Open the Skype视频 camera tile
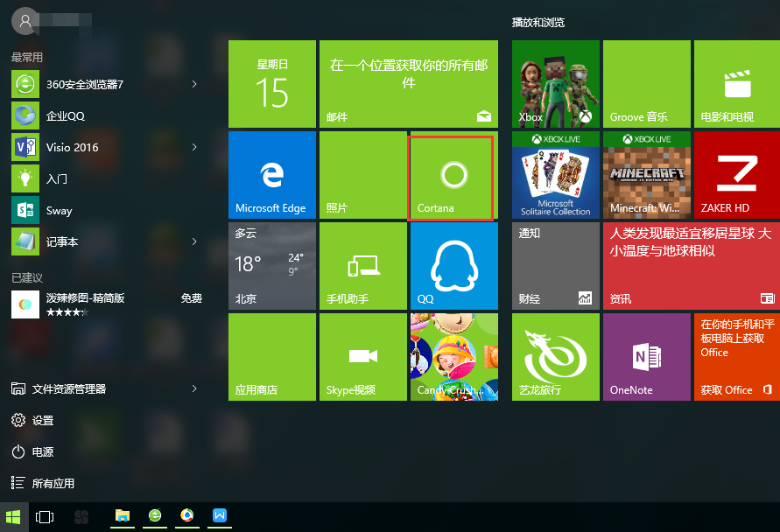Image resolution: width=780 pixels, height=532 pixels. pos(363,357)
